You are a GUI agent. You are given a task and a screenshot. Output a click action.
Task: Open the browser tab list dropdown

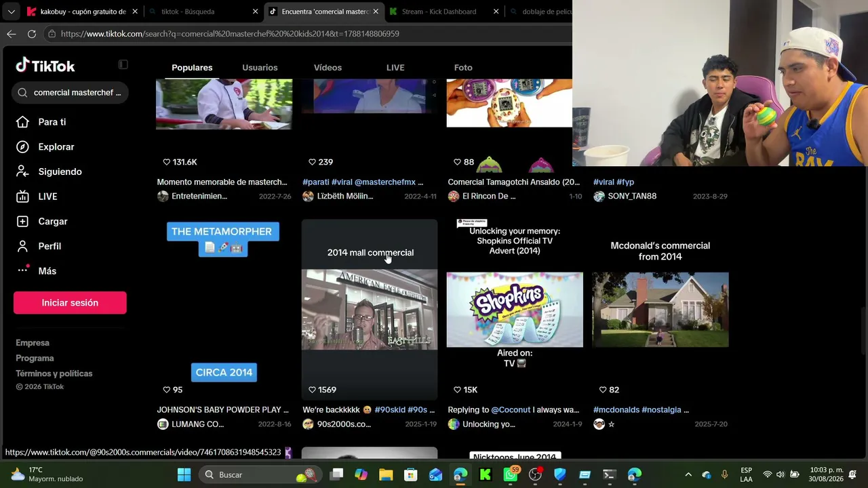[11, 12]
